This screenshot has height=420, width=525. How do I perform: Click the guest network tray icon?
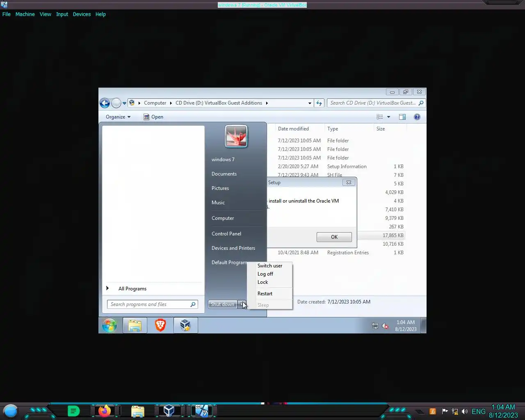point(375,326)
